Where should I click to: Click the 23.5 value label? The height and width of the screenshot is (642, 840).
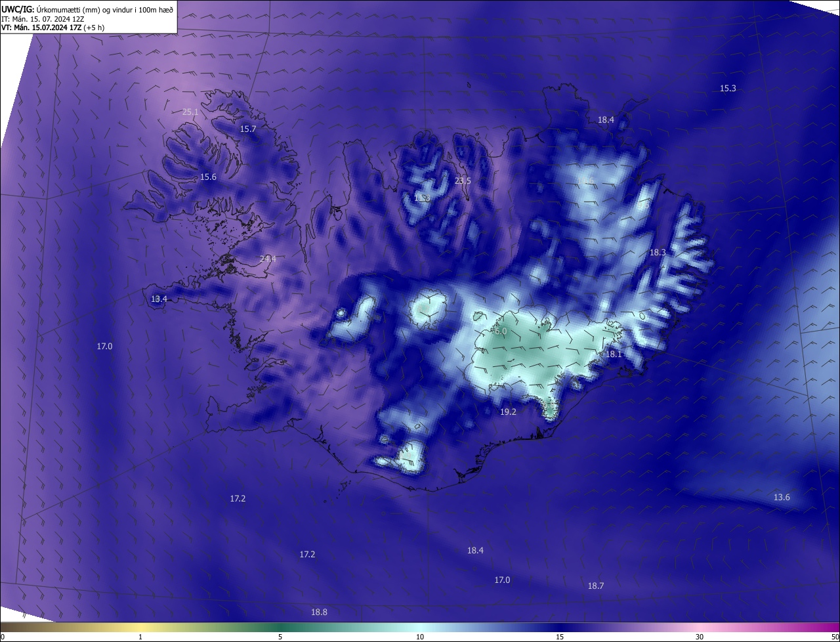point(463,181)
